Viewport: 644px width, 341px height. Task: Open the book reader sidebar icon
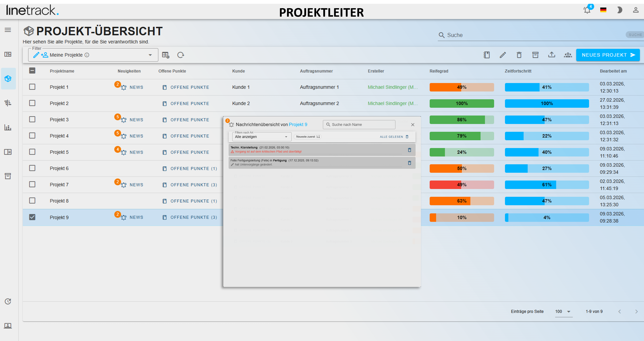point(8,152)
